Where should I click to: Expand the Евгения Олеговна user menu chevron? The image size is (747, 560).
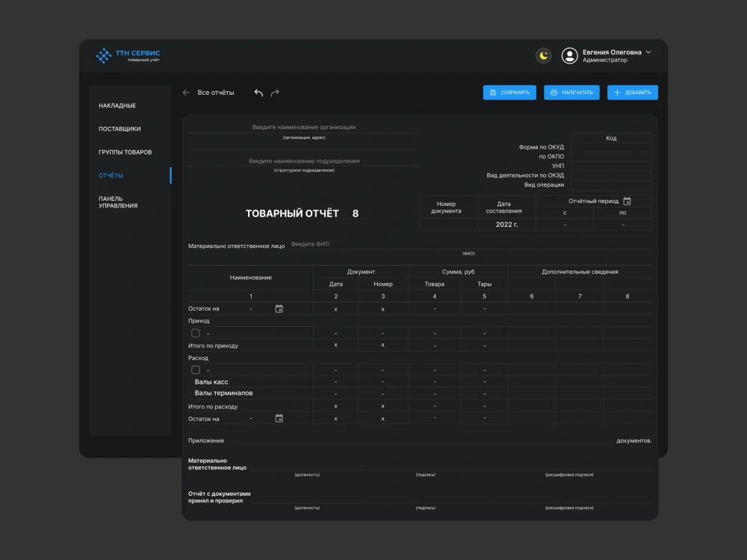[648, 52]
